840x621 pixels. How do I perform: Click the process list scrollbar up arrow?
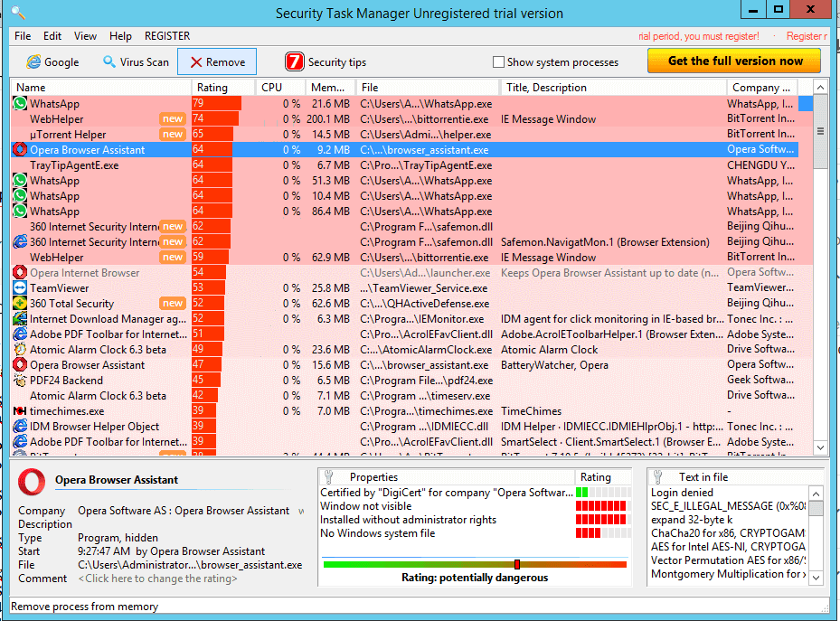tap(820, 87)
